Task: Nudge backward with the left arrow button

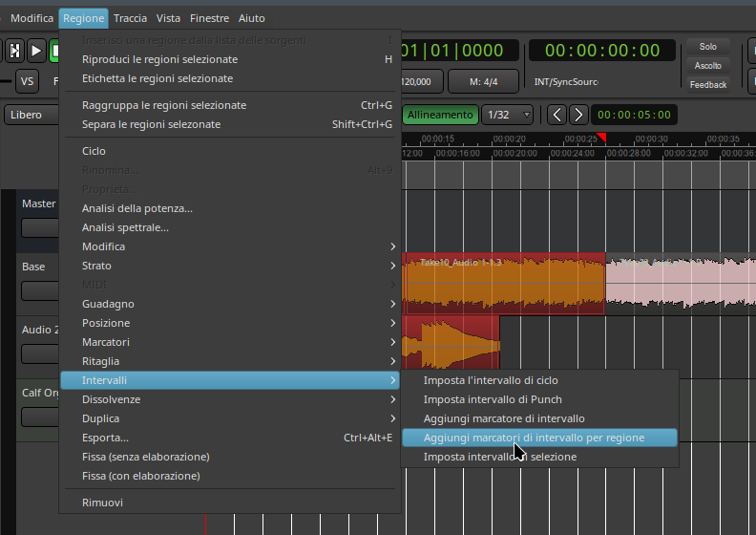Action: (x=557, y=115)
